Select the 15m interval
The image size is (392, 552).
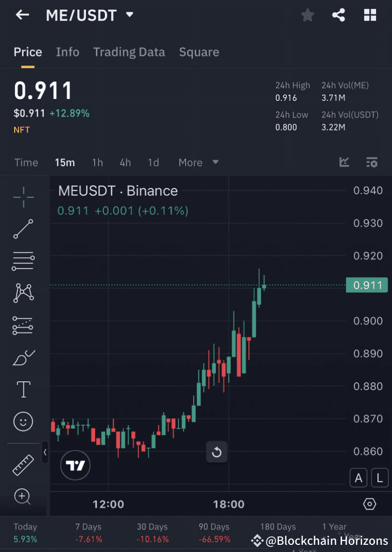click(x=65, y=163)
